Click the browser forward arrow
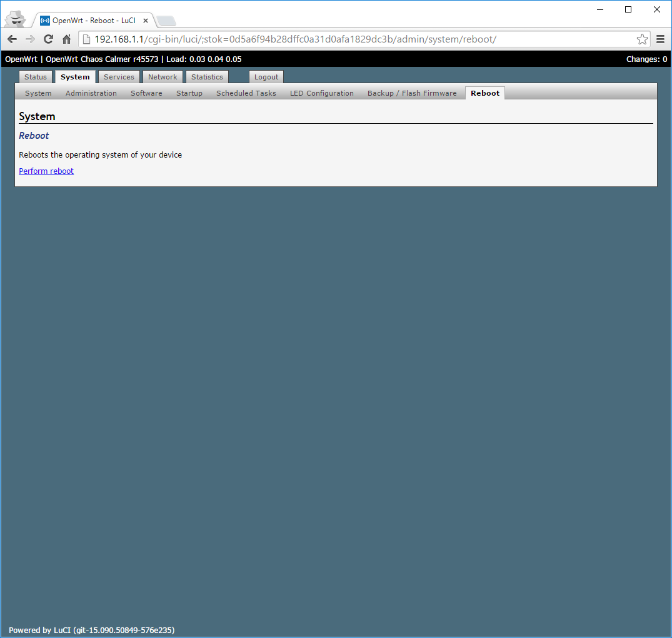The width and height of the screenshot is (672, 638). [x=30, y=39]
